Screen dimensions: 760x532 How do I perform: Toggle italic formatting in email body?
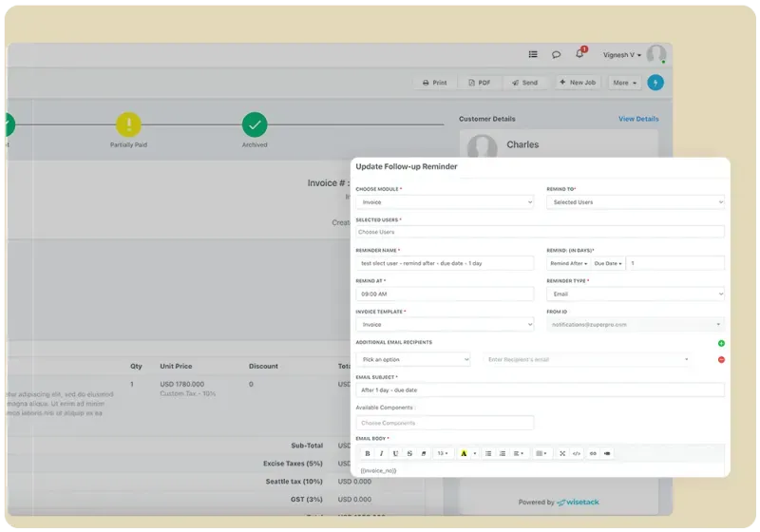(382, 454)
